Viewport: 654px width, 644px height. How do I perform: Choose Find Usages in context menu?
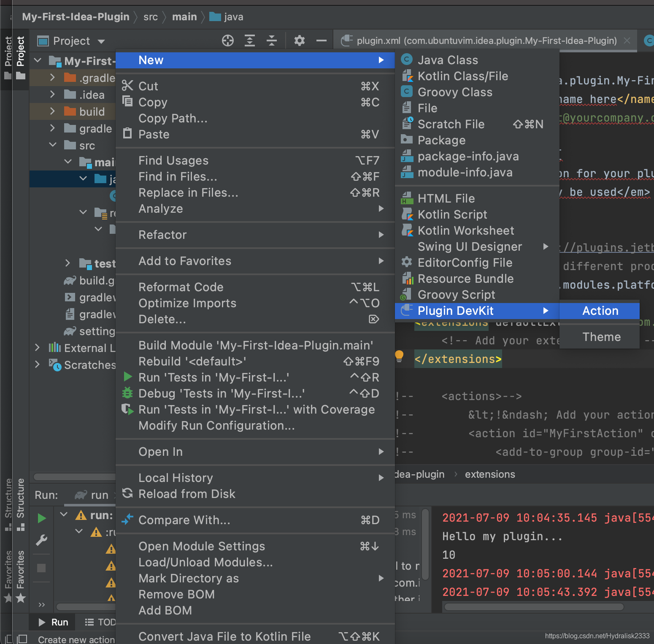[x=255, y=160]
